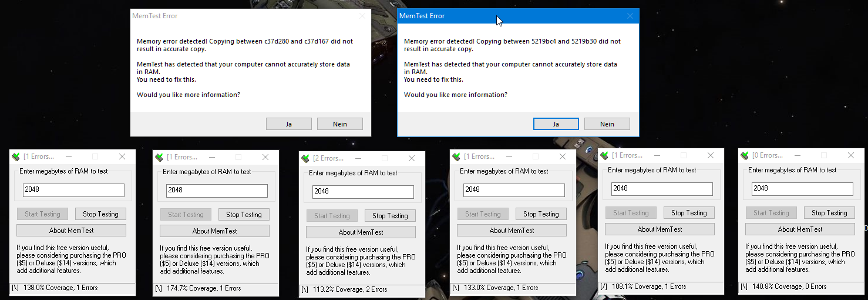Click the MemTest icon in the 138.0% Coverage window

16,156
